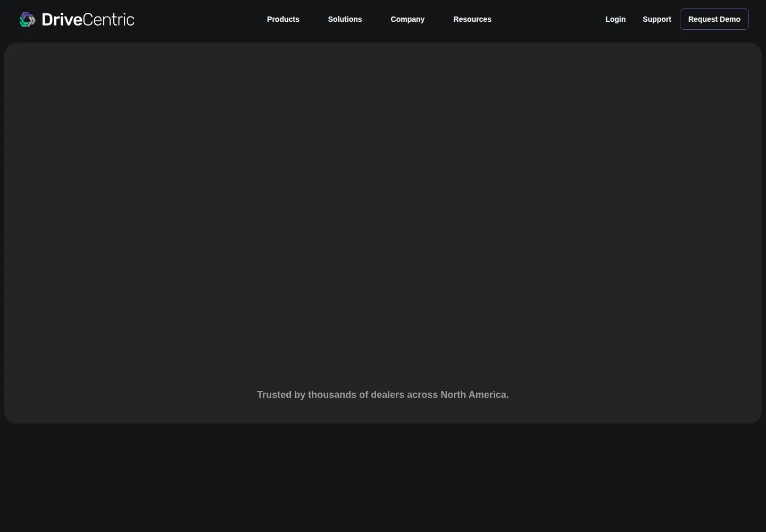Open the Solutions menu

[345, 19]
